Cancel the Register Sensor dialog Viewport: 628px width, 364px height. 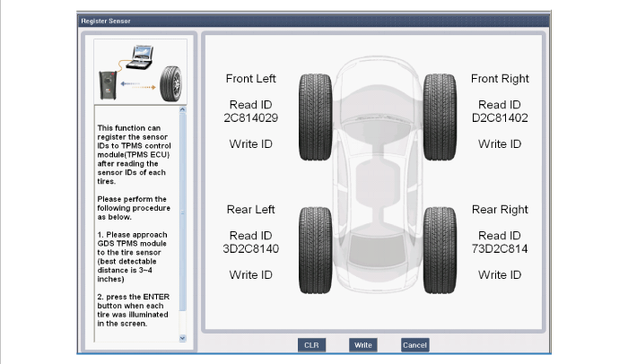(x=414, y=345)
